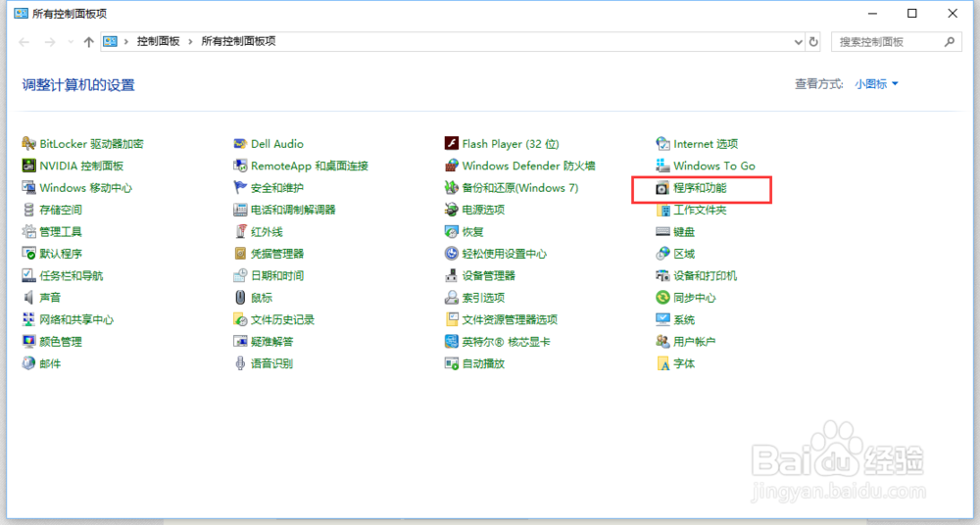Open 网络和共享中心 icon
Viewport: 980px width, 525px height.
[28, 319]
